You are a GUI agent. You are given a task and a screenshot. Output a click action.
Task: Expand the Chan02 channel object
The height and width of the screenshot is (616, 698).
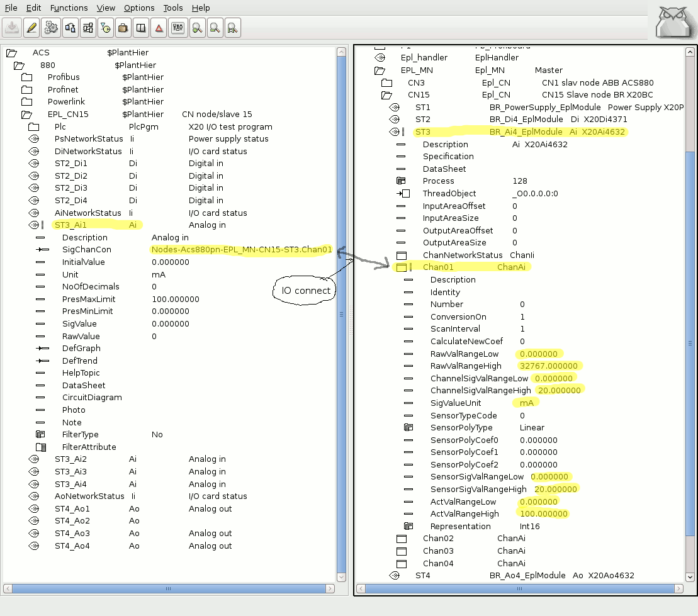(402, 539)
